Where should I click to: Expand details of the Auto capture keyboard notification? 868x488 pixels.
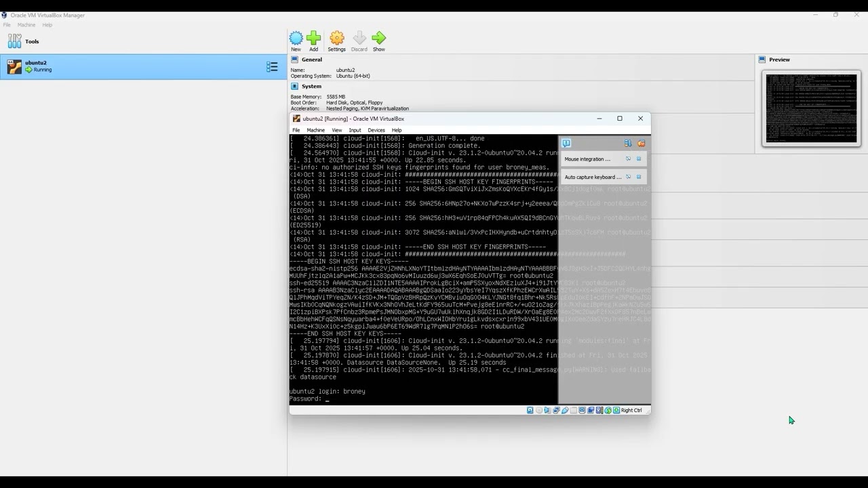point(628,177)
